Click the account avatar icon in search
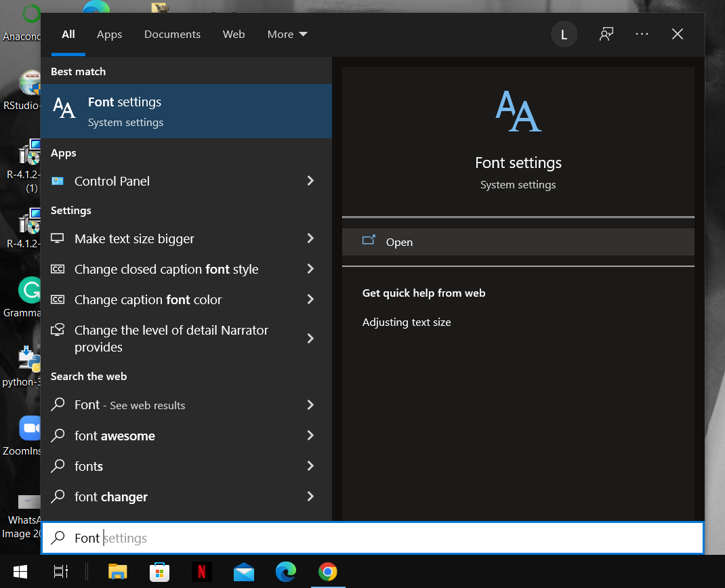725x588 pixels. (564, 34)
